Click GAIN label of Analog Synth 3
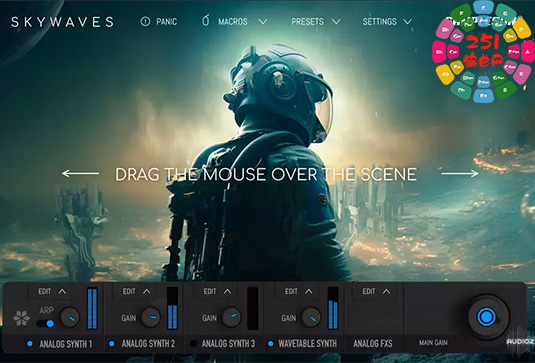 point(209,318)
